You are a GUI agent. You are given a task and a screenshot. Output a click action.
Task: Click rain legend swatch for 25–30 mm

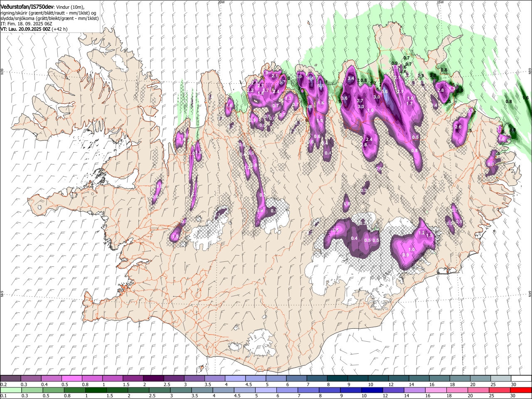[499, 390]
